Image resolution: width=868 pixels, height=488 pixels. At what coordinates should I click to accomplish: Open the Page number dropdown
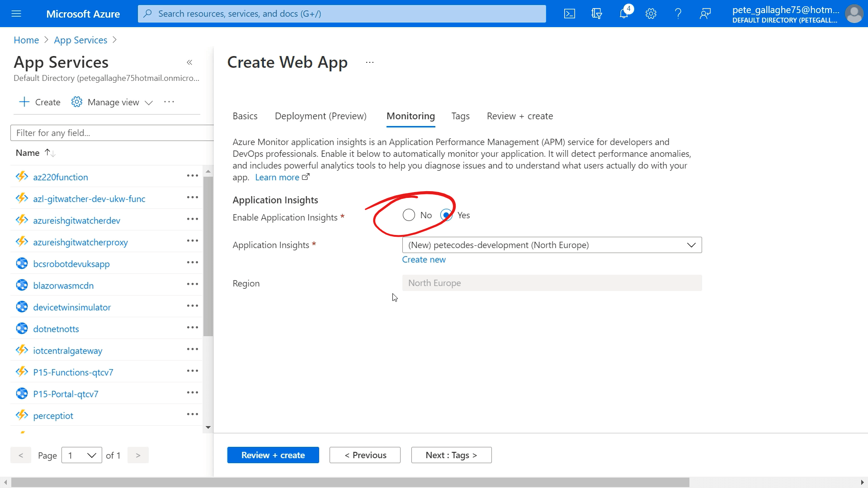[x=82, y=455]
